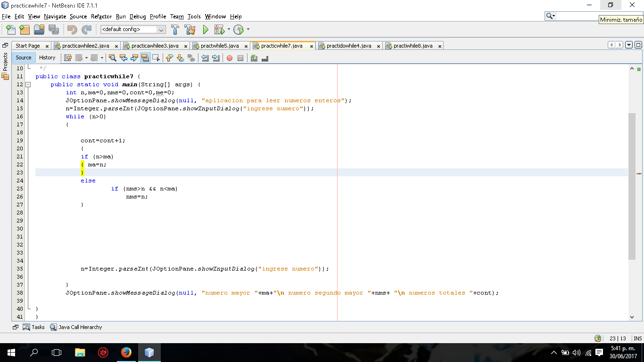This screenshot has height=362, width=644.
Task: Click the editor scroll up arrow
Action: click(x=632, y=69)
